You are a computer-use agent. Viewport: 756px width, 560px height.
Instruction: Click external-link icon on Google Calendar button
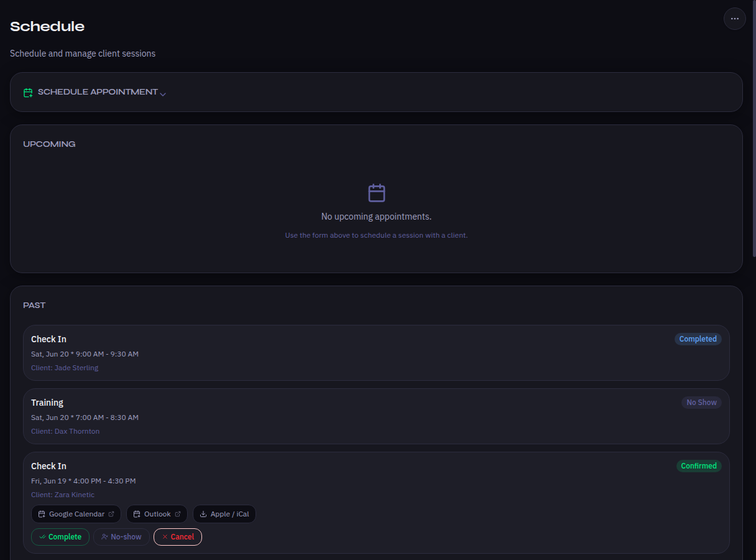click(x=111, y=514)
